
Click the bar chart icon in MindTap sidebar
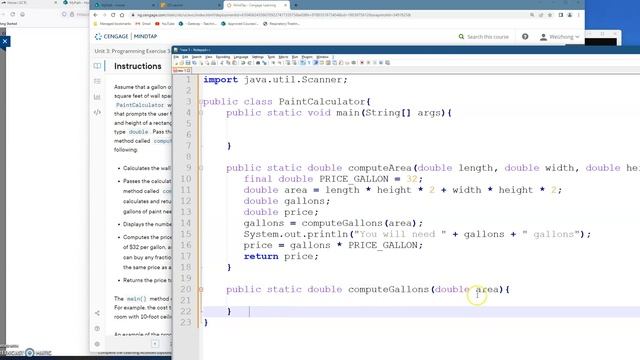tap(97, 97)
